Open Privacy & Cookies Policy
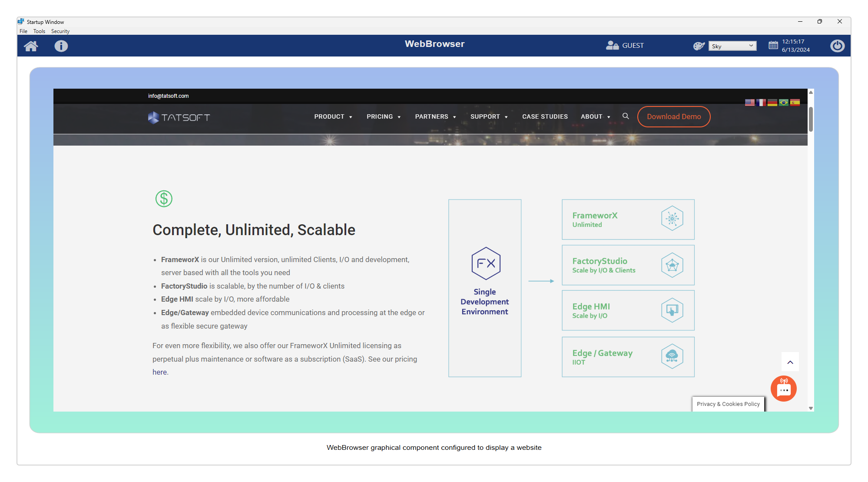 click(728, 404)
